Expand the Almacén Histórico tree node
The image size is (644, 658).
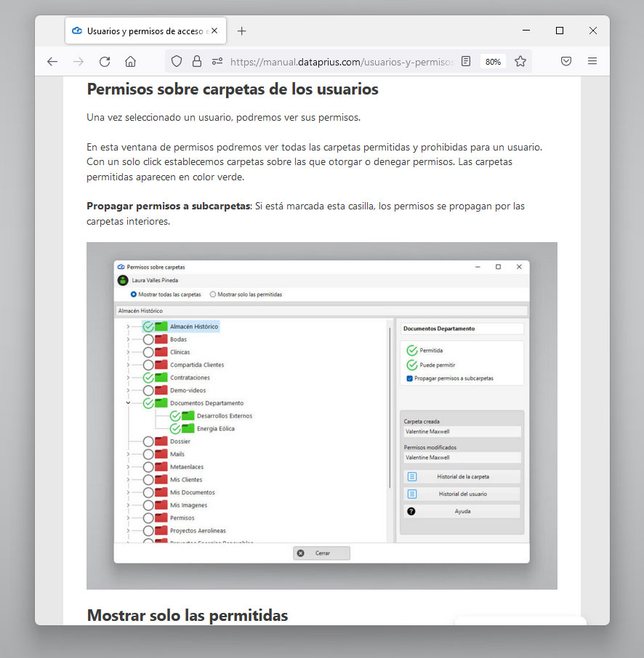(128, 326)
